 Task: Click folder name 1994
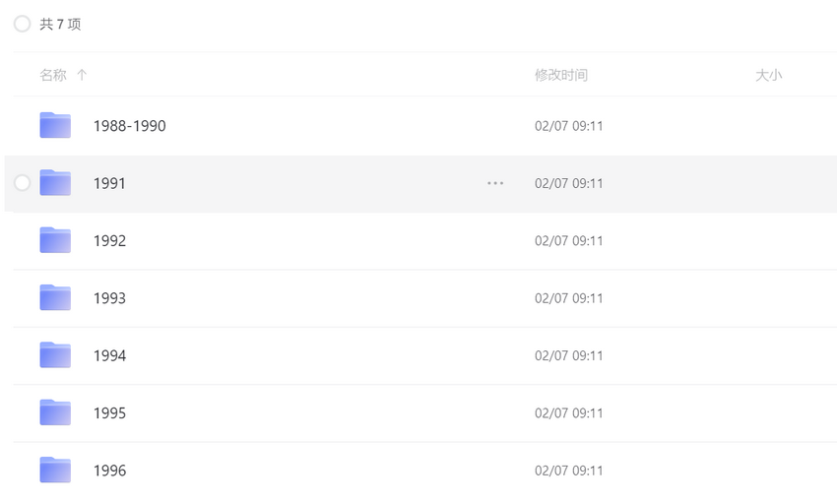[x=109, y=355]
